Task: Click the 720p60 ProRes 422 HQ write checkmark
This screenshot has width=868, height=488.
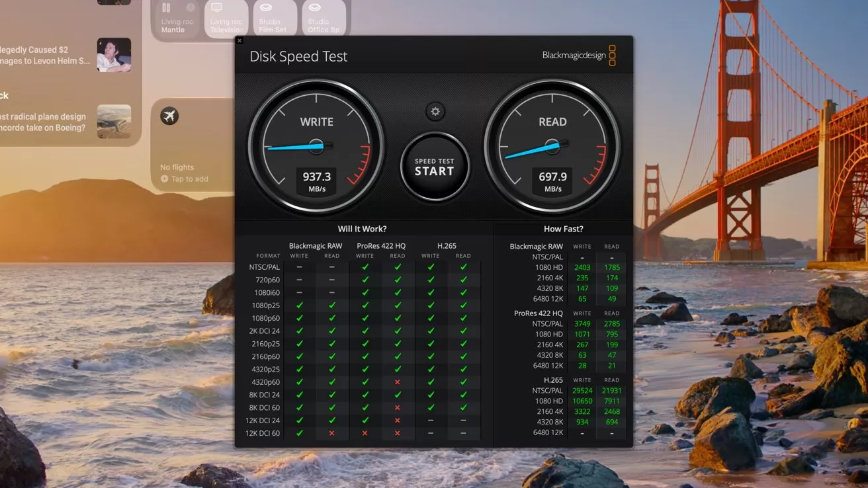Action: pos(365,280)
